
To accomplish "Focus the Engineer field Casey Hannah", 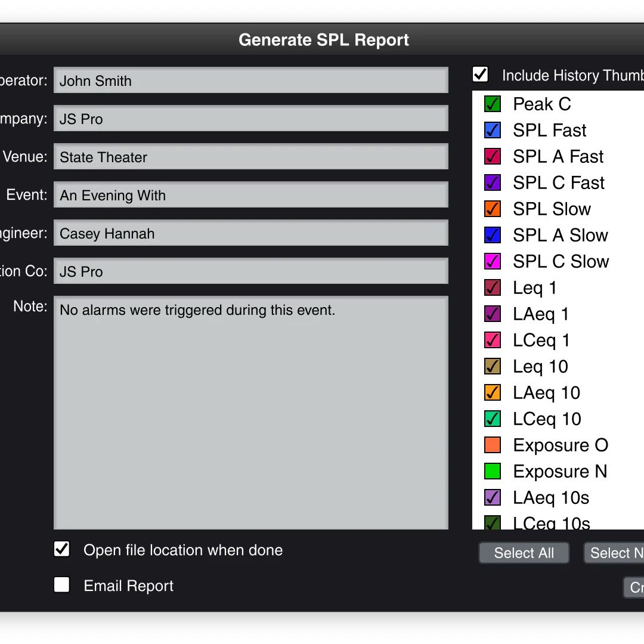I will 250,234.
